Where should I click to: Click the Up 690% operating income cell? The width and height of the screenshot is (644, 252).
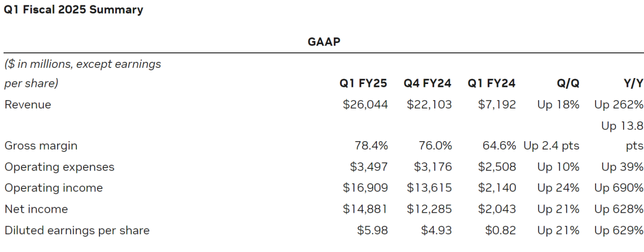[x=618, y=188]
